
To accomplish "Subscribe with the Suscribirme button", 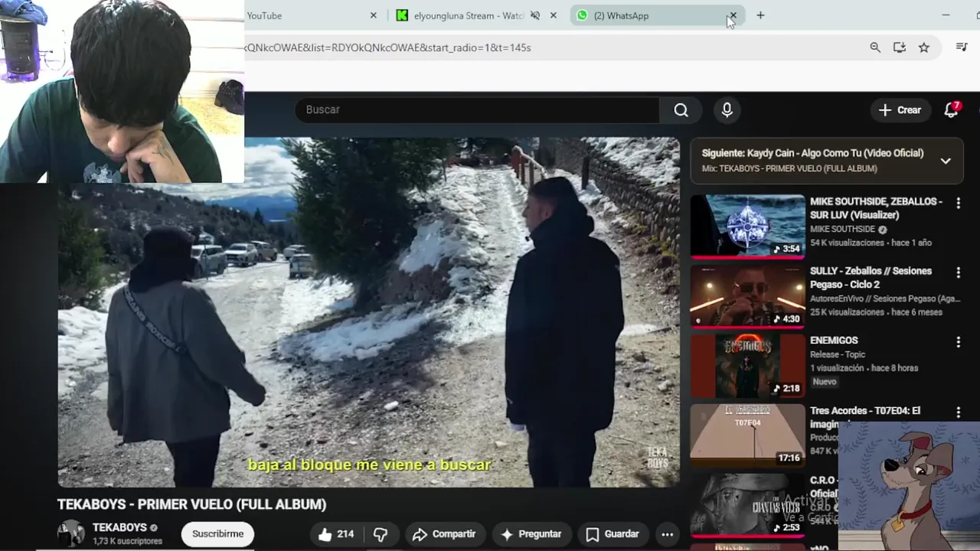I will (217, 534).
